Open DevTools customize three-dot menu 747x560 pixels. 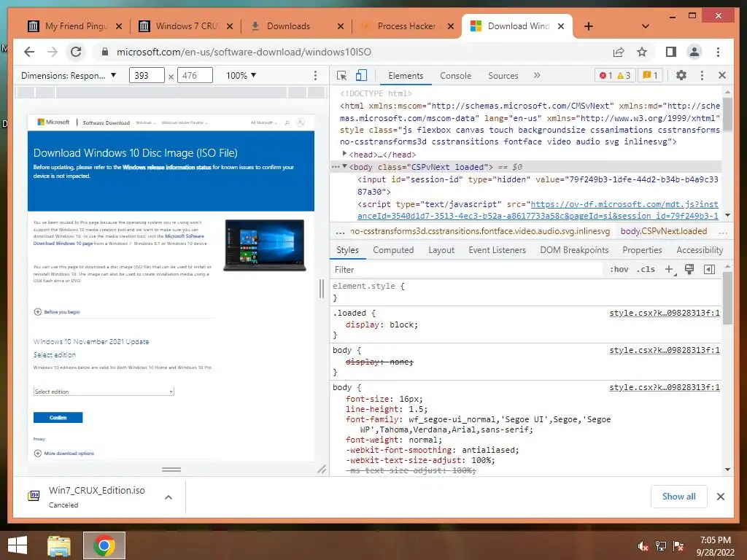(702, 75)
